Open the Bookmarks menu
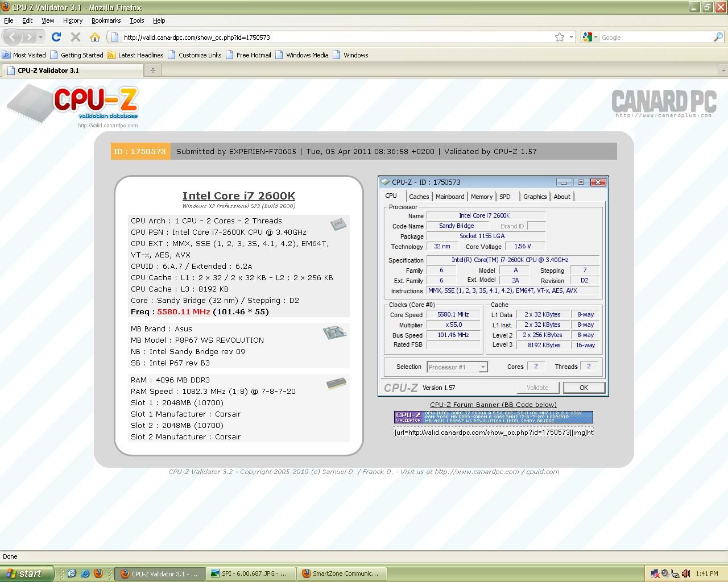The image size is (728, 582). (106, 20)
